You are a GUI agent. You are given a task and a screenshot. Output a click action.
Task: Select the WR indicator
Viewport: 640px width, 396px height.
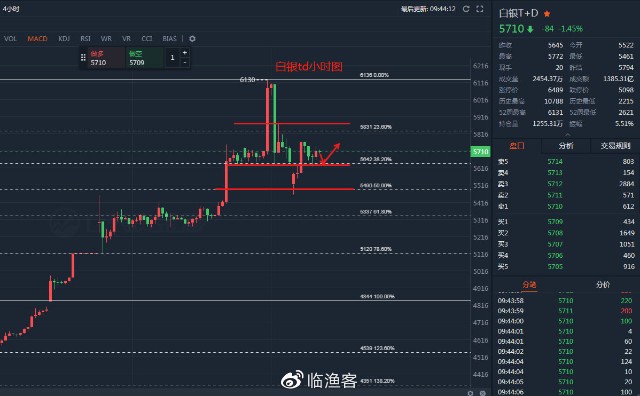click(106, 38)
